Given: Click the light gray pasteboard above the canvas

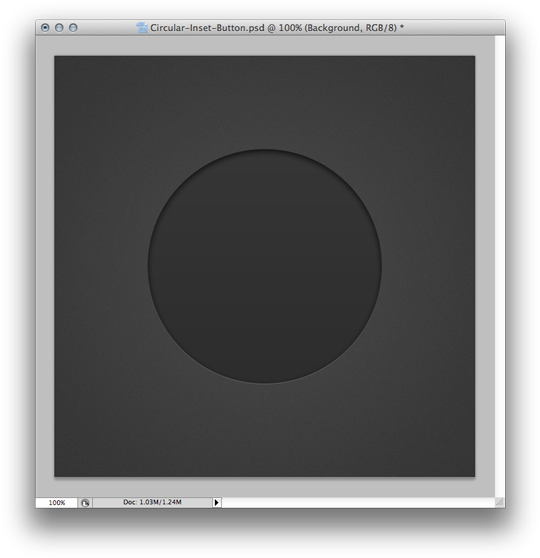Looking at the screenshot, I should click(x=265, y=46).
